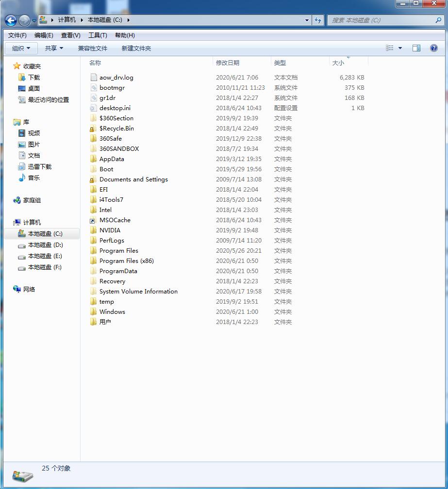Open 下载 in favorites
This screenshot has height=489, width=448.
(34, 77)
